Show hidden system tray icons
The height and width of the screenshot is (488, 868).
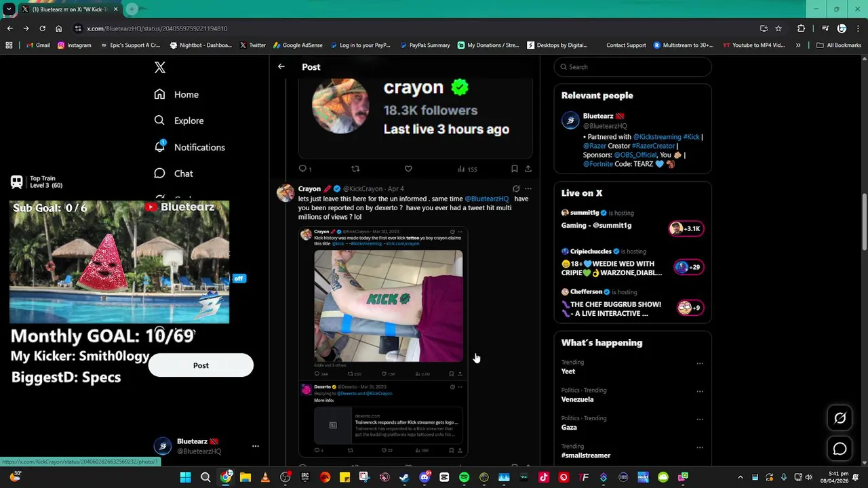(740, 477)
